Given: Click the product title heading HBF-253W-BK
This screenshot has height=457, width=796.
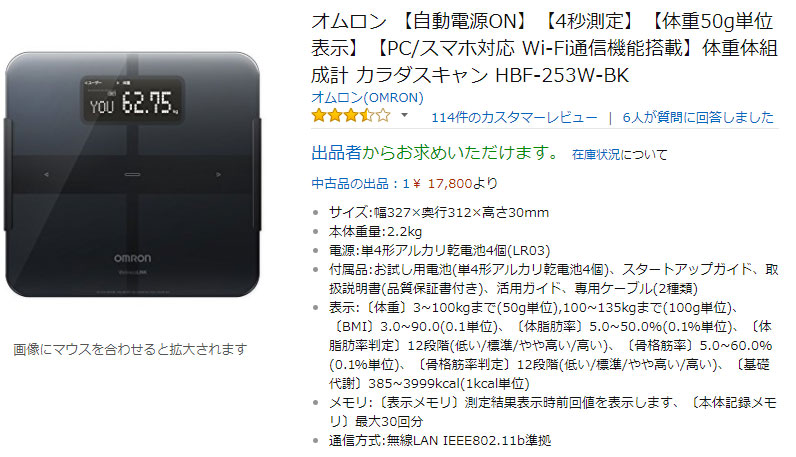Looking at the screenshot, I should [544, 48].
